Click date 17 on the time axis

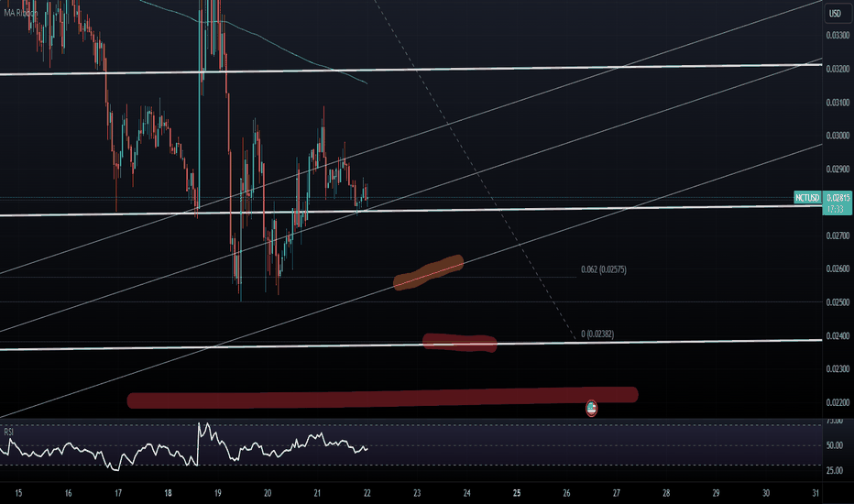118,493
